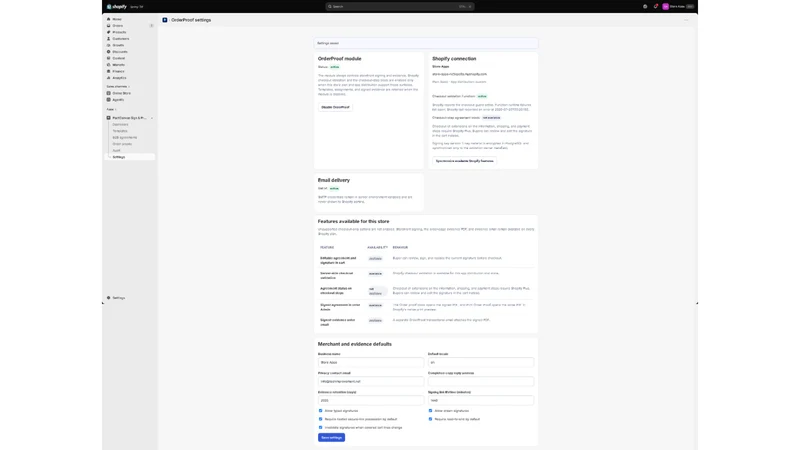Open Products via its tag icon
Image resolution: width=800 pixels, height=450 pixels.
click(109, 32)
